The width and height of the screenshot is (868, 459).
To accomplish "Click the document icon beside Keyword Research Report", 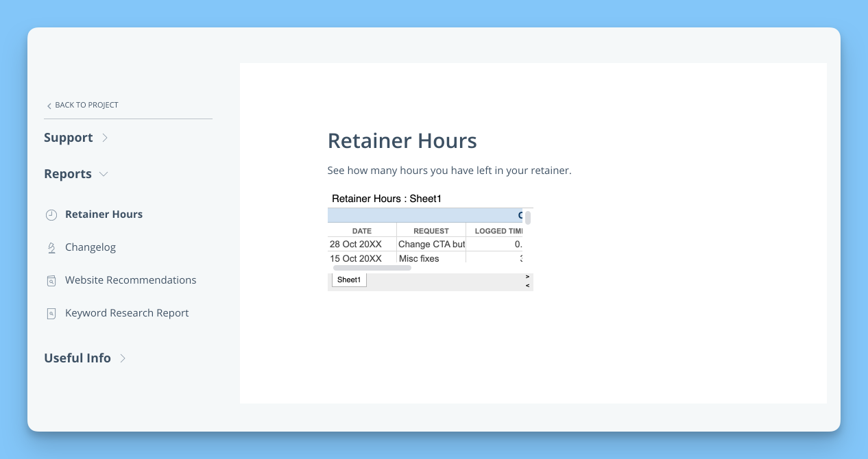I will 51,314.
